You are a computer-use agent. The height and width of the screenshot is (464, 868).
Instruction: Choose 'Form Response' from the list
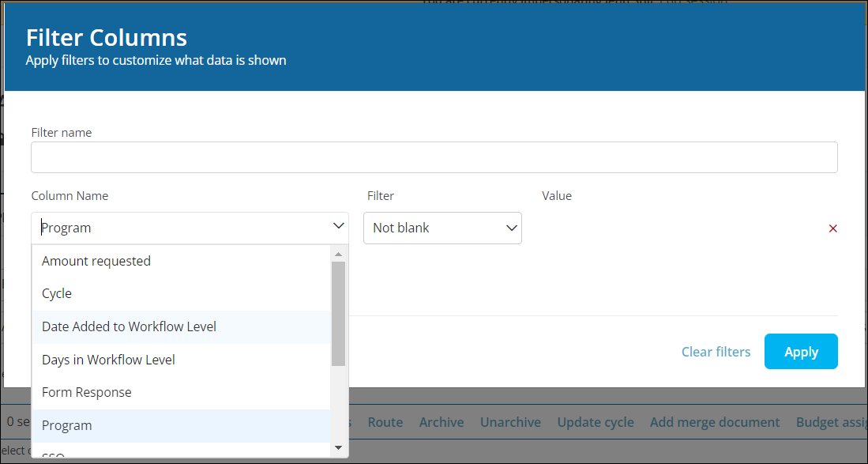click(x=87, y=392)
